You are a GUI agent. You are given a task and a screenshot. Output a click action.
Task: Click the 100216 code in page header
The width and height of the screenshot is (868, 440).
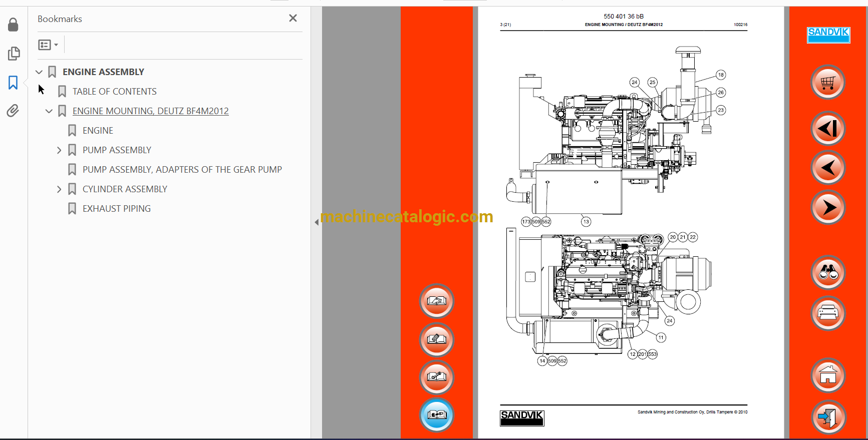[740, 25]
